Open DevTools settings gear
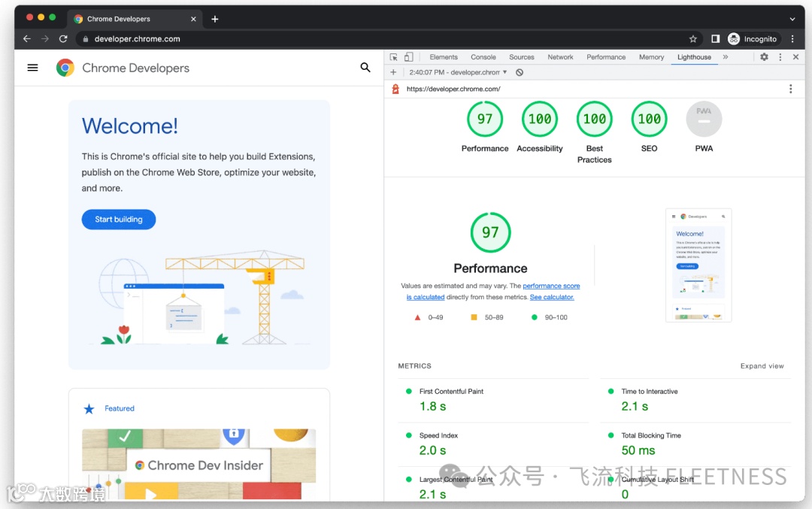Viewport: 812px width, 509px height. [764, 57]
